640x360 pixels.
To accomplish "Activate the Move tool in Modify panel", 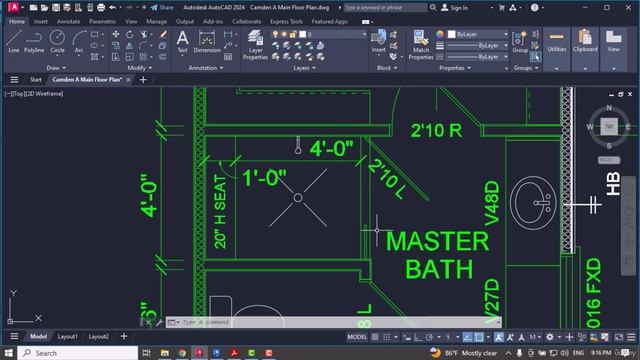I will click(116, 34).
